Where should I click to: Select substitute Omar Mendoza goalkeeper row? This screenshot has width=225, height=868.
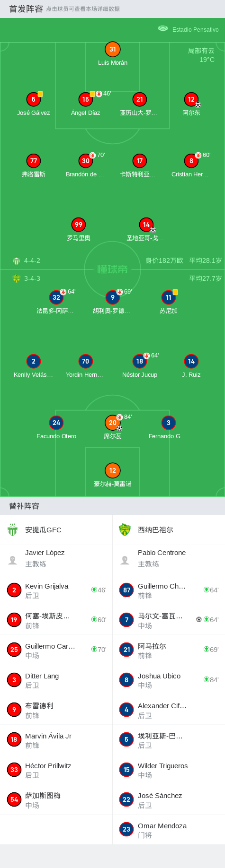(x=169, y=830)
